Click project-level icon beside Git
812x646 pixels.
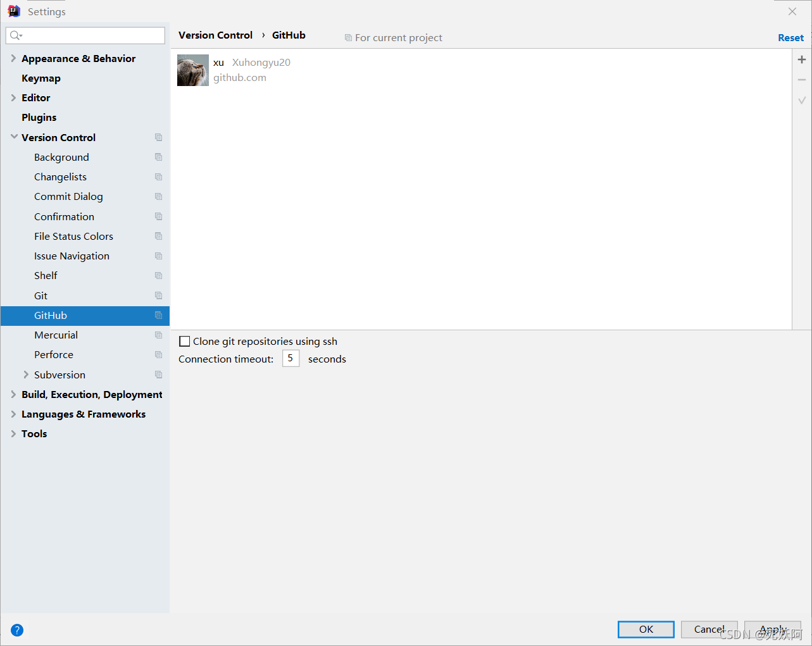158,295
